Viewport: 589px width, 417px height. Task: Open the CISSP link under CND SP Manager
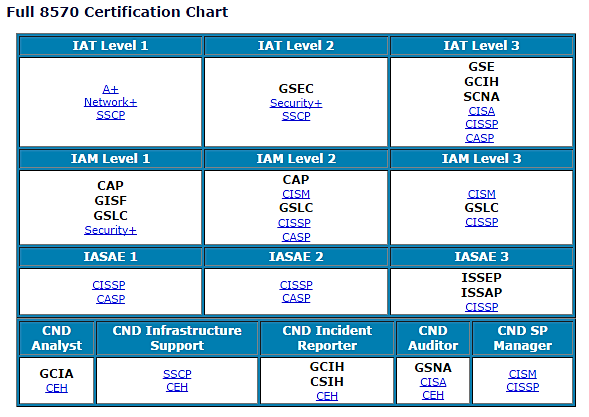523,387
